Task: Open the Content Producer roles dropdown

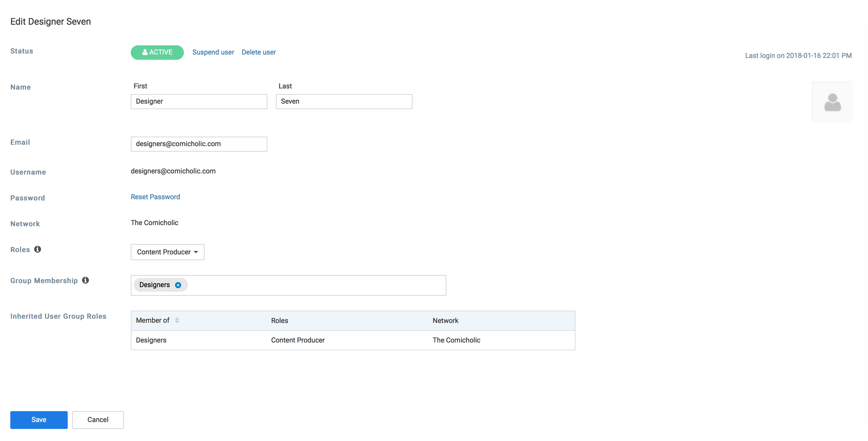Action: [x=168, y=252]
